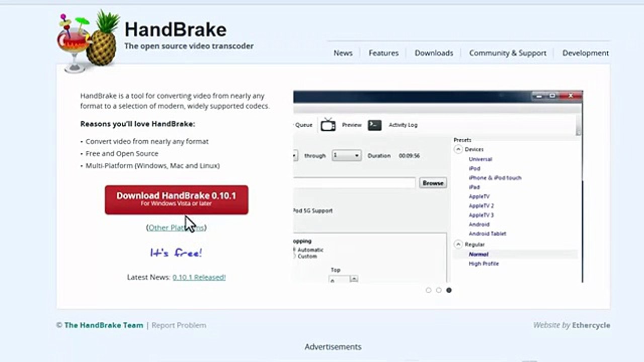Viewport: 644px width, 362px height.
Task: Click the Top crop value stepper
Action: (x=354, y=279)
